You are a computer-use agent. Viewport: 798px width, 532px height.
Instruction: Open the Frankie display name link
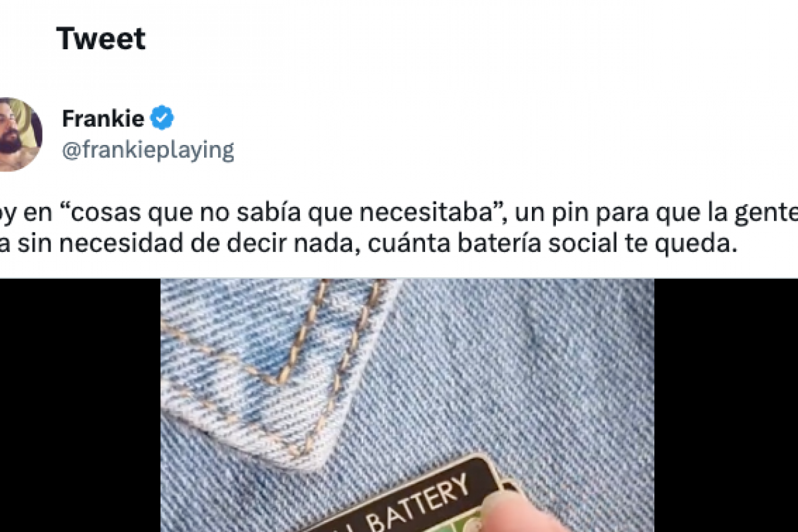[x=103, y=119]
